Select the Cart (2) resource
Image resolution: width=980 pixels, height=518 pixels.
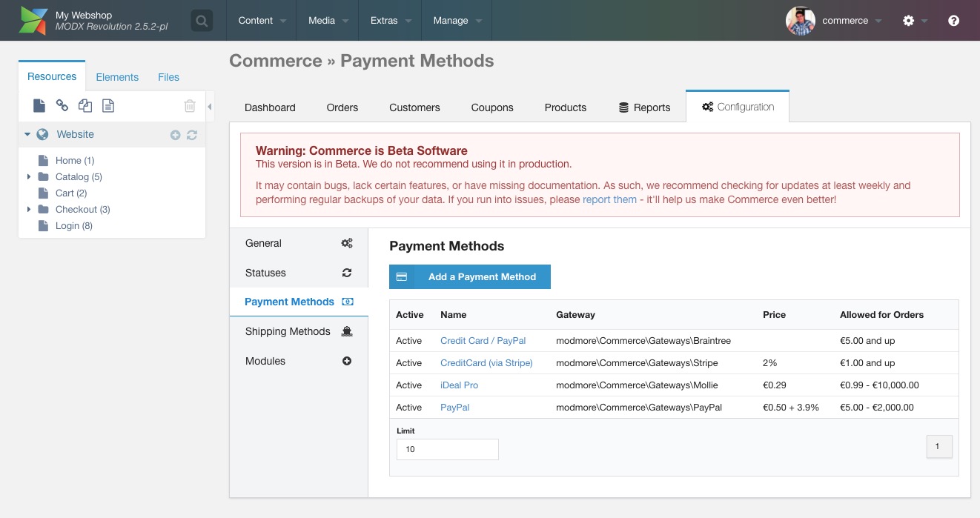[x=71, y=193]
